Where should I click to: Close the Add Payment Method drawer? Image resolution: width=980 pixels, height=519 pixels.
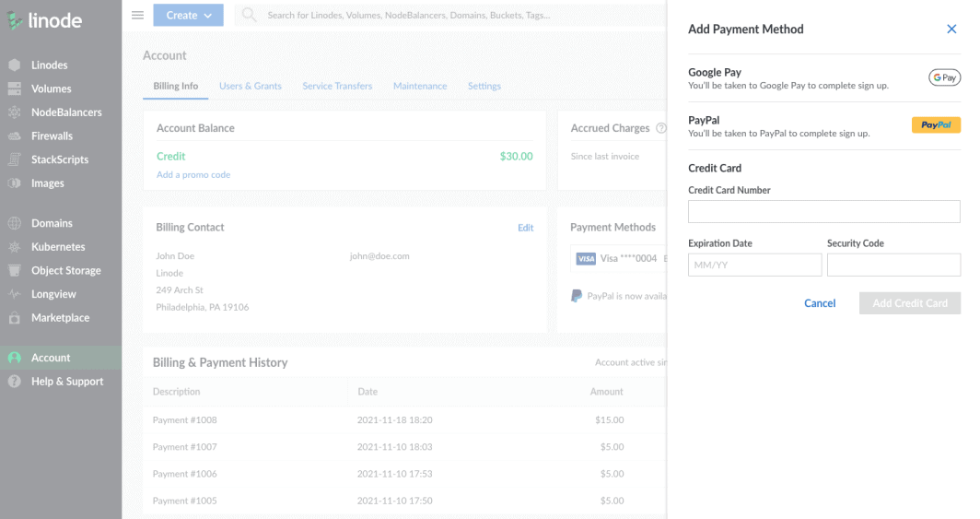951,29
